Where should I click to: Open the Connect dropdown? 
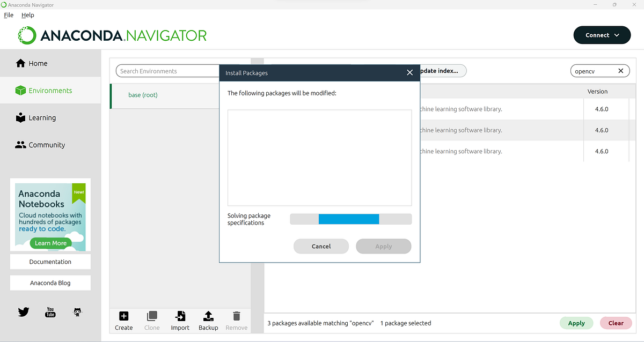click(x=602, y=35)
